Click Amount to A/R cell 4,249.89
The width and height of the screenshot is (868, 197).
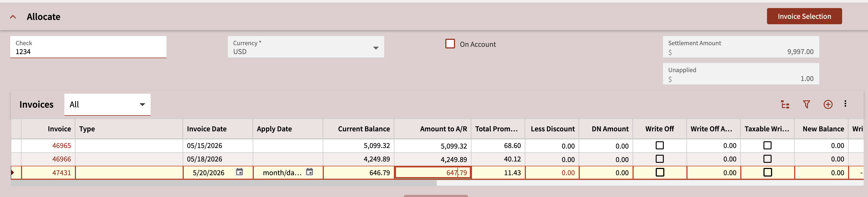[x=433, y=159]
